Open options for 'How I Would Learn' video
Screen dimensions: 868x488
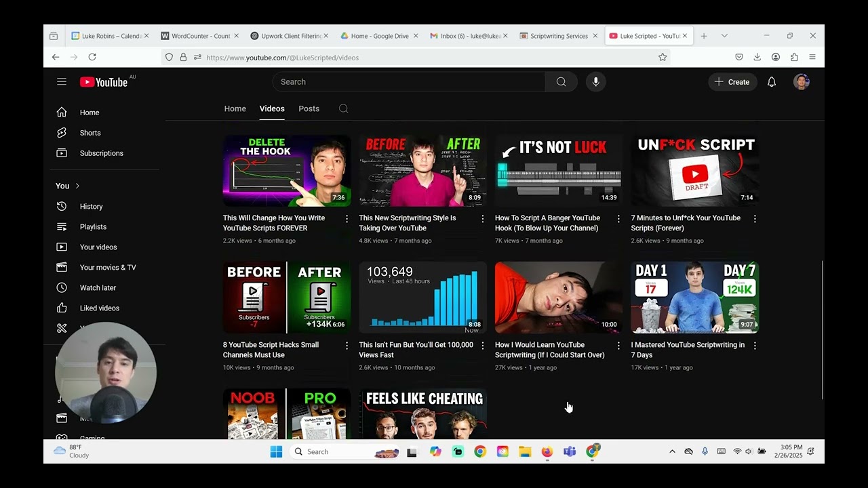pos(618,346)
